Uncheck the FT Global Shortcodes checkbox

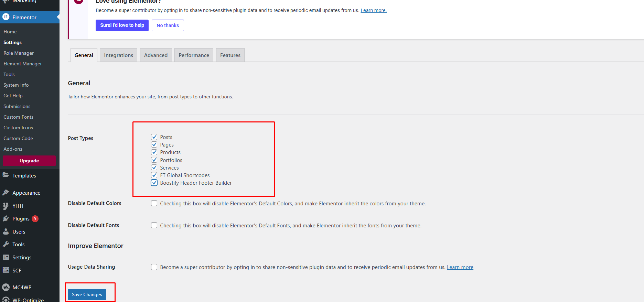pos(154,175)
